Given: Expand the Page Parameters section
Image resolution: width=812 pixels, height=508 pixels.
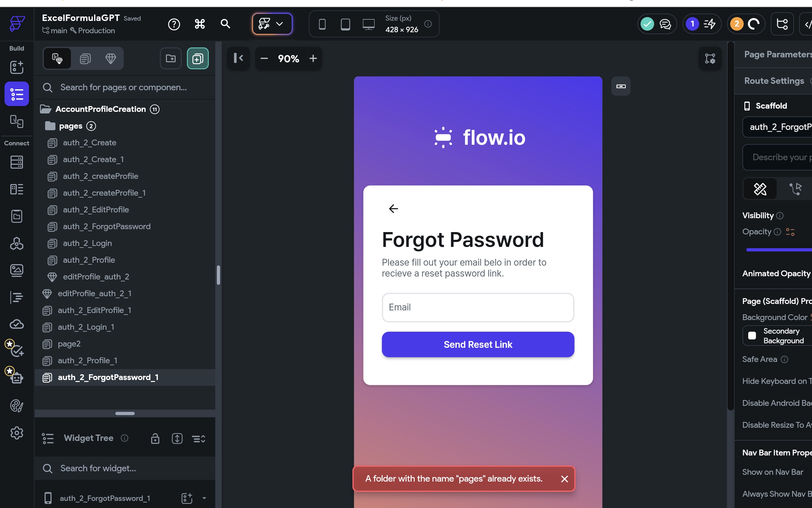Looking at the screenshot, I should click(778, 54).
